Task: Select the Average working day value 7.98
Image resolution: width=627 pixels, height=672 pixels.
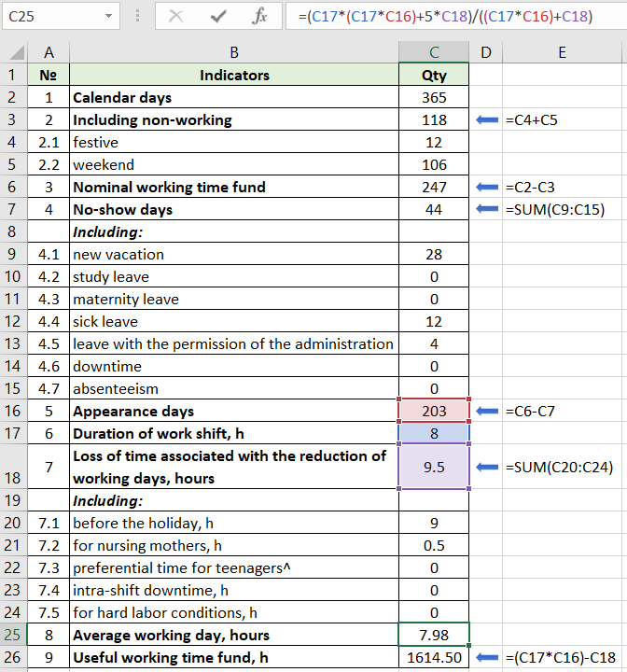Action: coord(434,636)
